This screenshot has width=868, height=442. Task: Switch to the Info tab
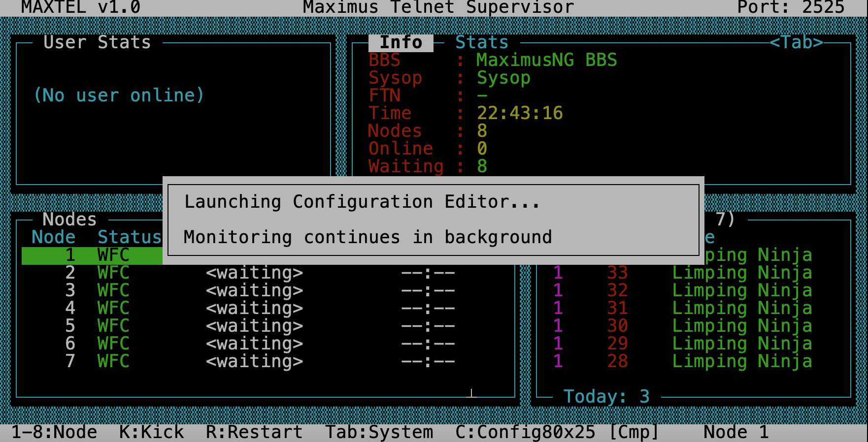(x=401, y=43)
